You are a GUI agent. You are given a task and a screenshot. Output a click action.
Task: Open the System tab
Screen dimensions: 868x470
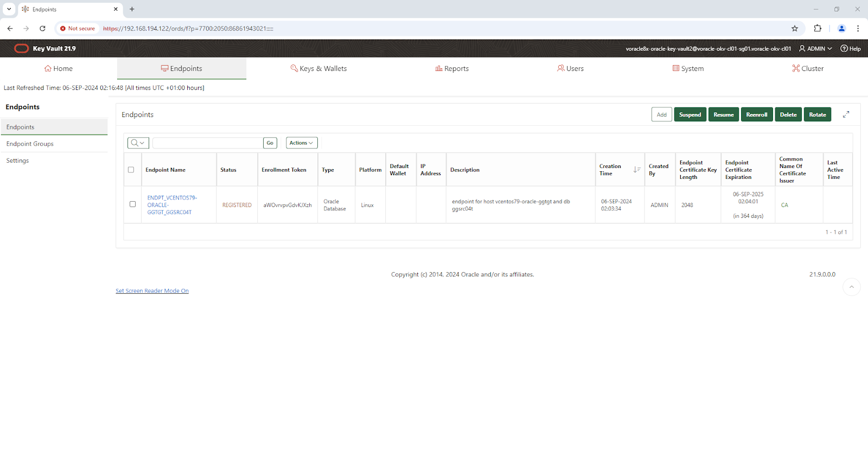(x=688, y=68)
